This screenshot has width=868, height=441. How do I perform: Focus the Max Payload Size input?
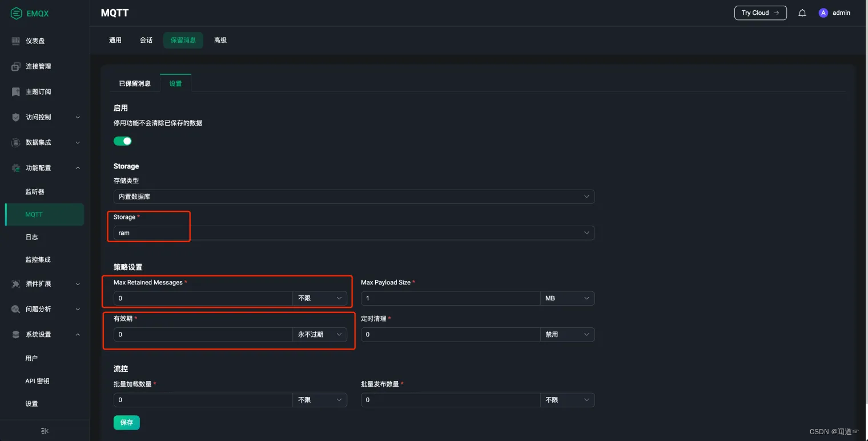[451, 298]
